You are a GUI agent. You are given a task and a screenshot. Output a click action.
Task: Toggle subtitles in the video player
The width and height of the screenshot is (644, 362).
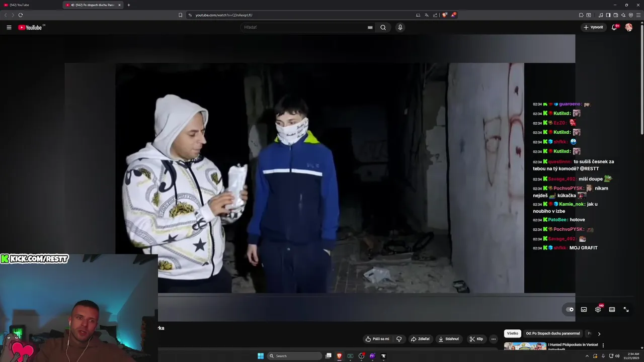tap(584, 310)
